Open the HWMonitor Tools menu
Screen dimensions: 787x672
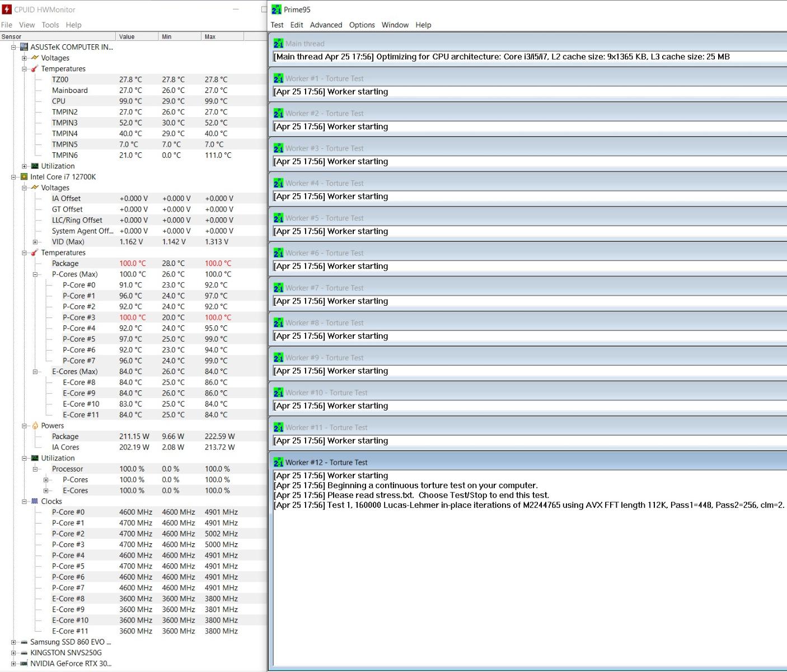click(50, 25)
